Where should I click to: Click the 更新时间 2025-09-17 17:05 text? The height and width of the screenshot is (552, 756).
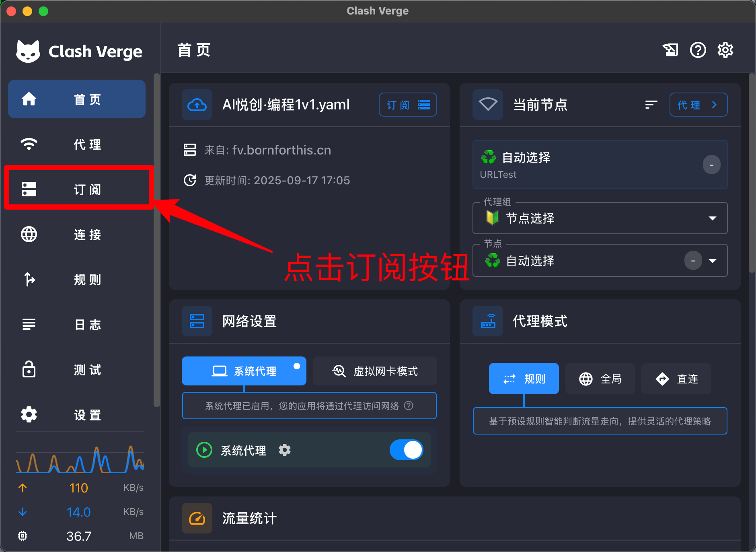(277, 180)
